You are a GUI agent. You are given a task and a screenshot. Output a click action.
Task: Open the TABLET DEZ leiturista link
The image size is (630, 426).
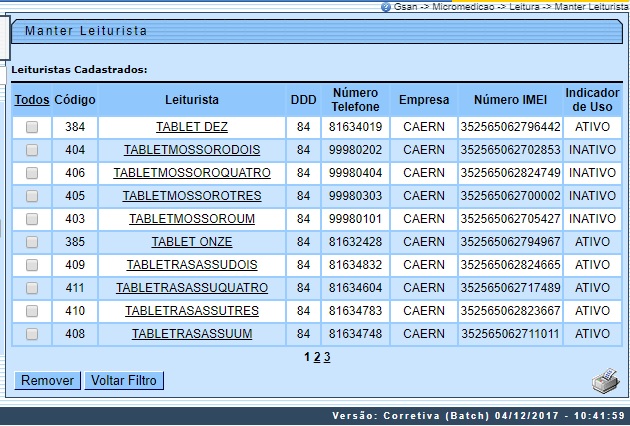(x=192, y=127)
